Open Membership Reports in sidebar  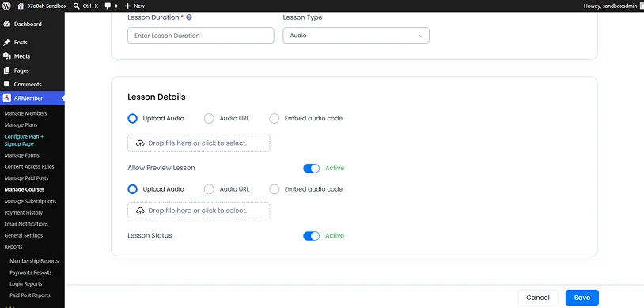pos(34,261)
